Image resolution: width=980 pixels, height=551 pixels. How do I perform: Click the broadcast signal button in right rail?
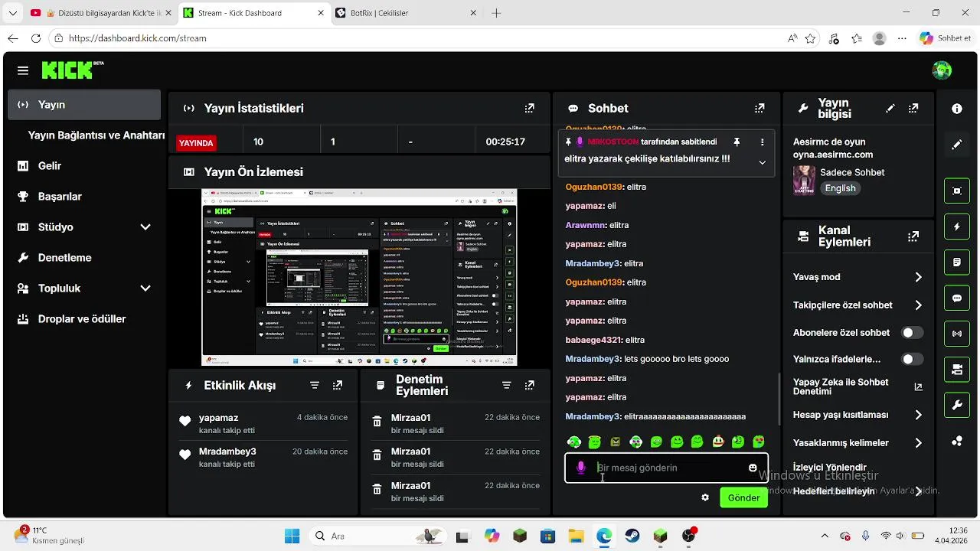957,334
